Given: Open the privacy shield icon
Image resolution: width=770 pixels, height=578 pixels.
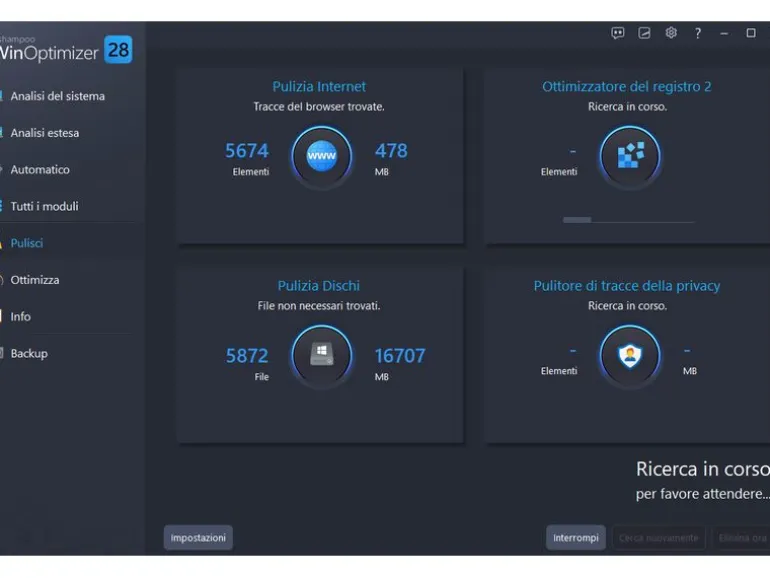Looking at the screenshot, I should point(630,355).
